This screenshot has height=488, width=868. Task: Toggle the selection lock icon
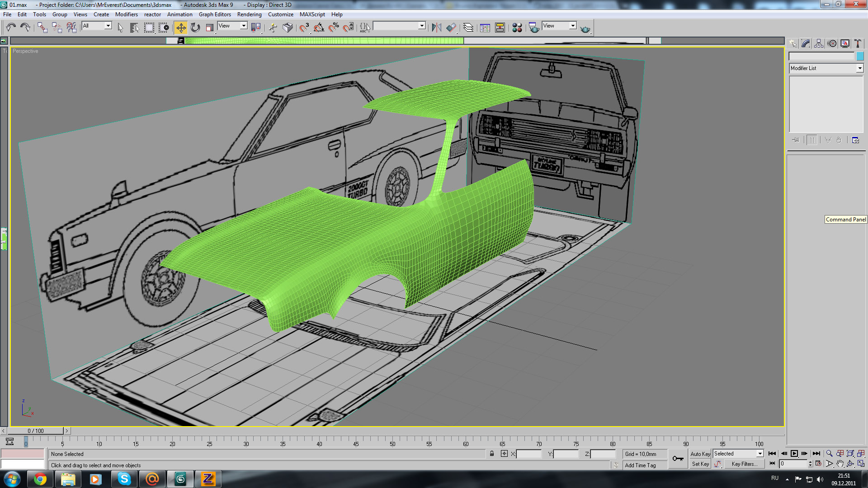pos(492,454)
